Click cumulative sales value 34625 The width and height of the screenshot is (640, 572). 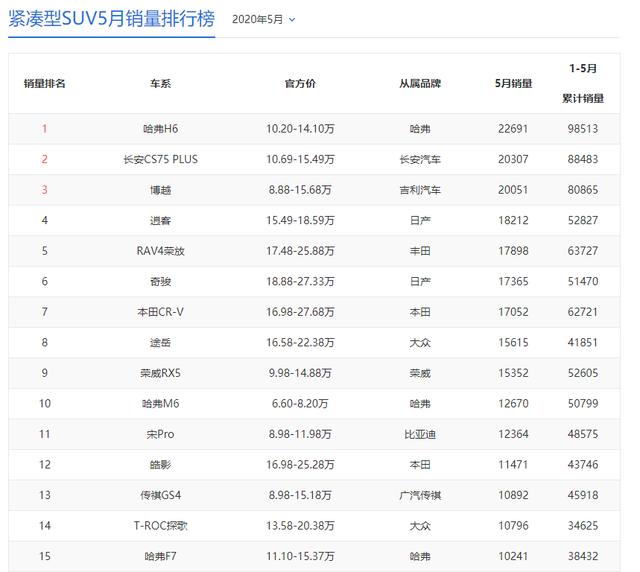[583, 525]
